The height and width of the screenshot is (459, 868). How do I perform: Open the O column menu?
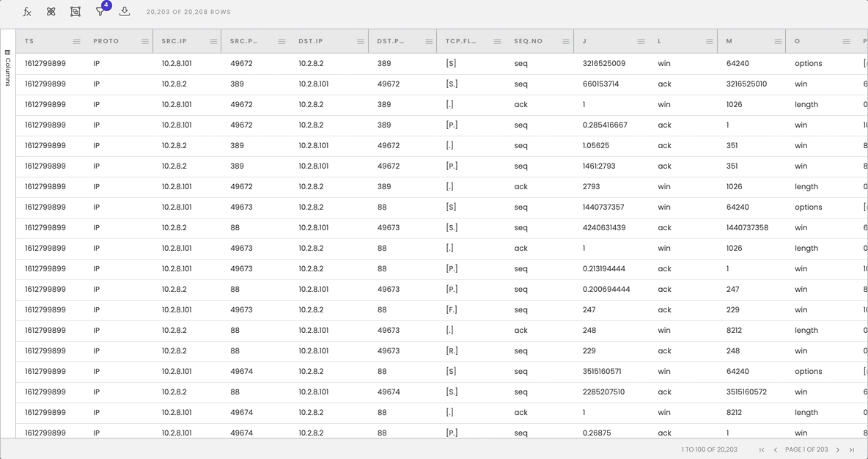coord(846,42)
